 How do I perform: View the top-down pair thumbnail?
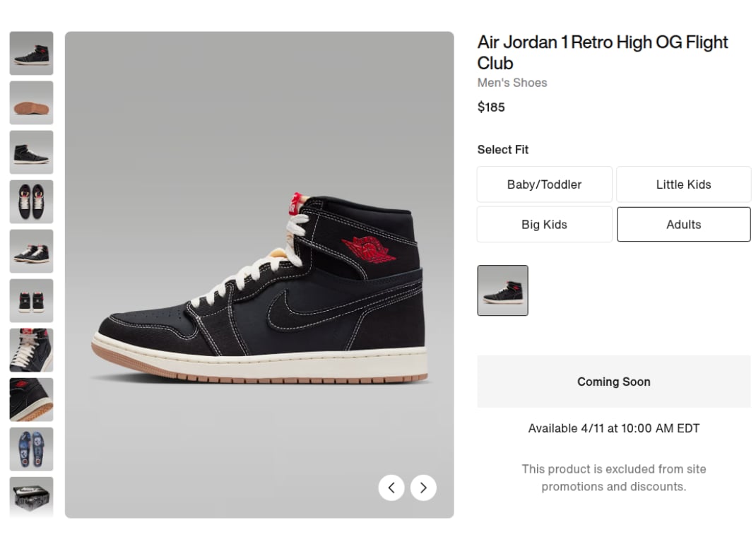(x=31, y=201)
